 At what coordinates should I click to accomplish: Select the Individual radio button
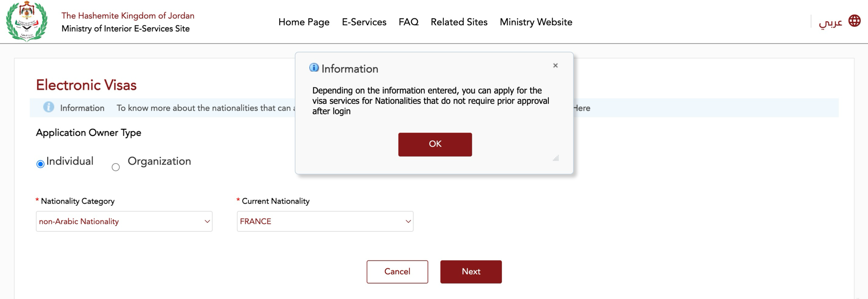40,164
